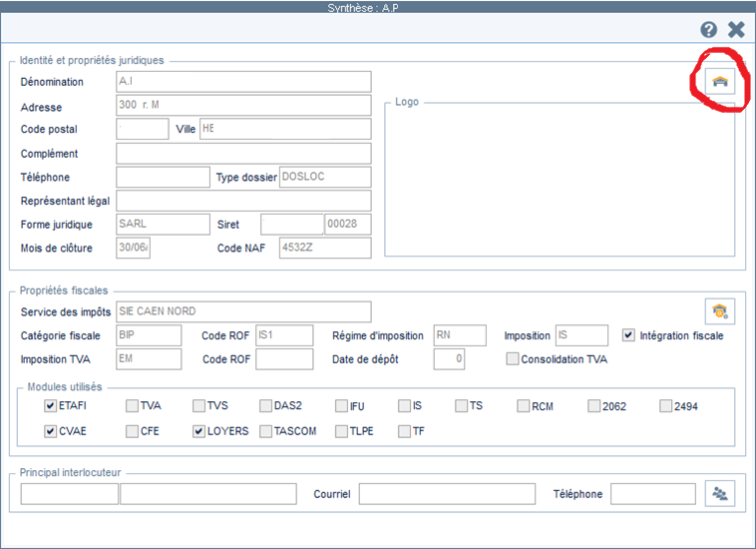Viewport: 756px width, 549px height.
Task: Select the Code postal field
Action: click(143, 129)
